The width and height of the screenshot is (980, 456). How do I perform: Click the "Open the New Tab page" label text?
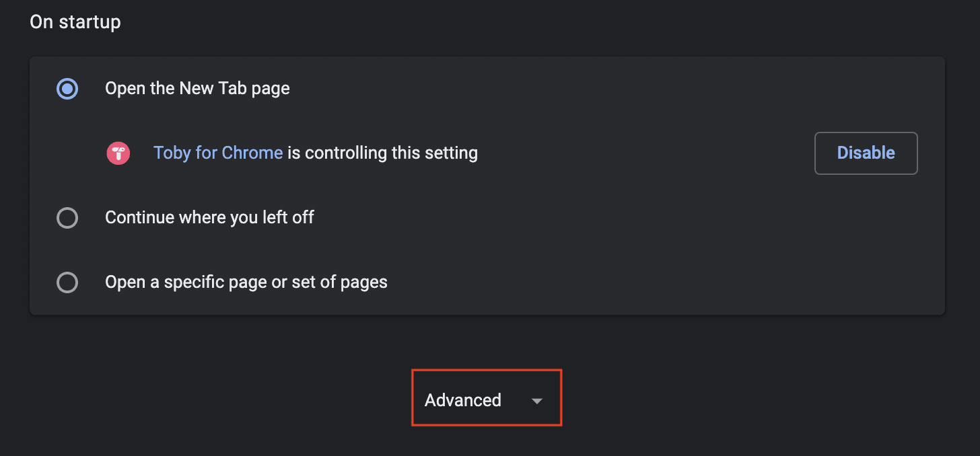click(197, 89)
